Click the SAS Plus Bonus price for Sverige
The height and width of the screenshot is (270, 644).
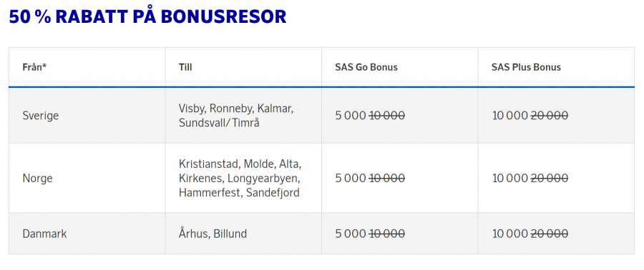click(x=530, y=116)
